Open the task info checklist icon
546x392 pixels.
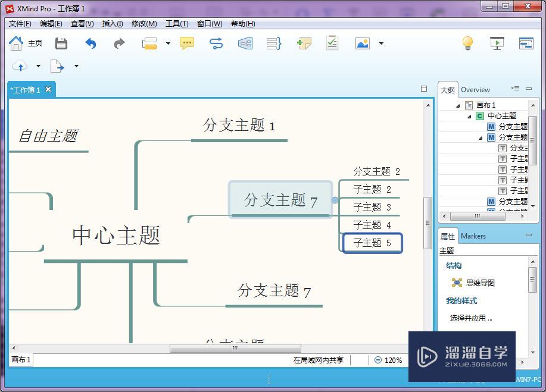(x=332, y=43)
